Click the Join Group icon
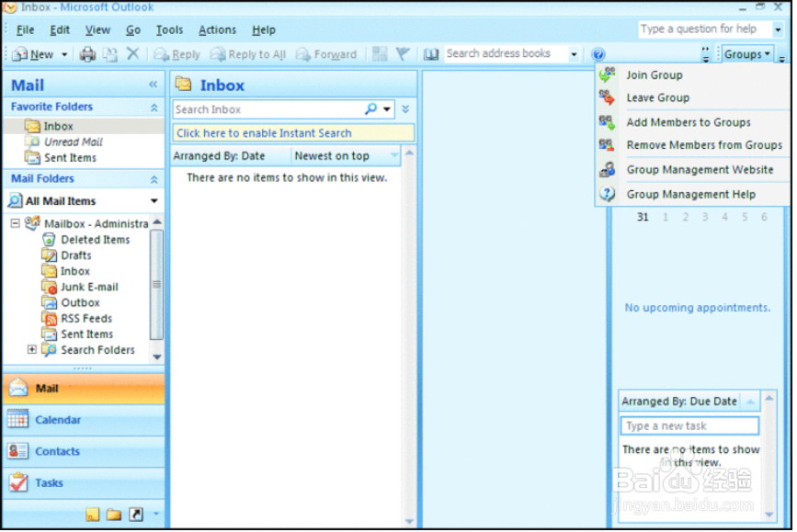Viewport: 797px width, 532px height. tap(607, 74)
